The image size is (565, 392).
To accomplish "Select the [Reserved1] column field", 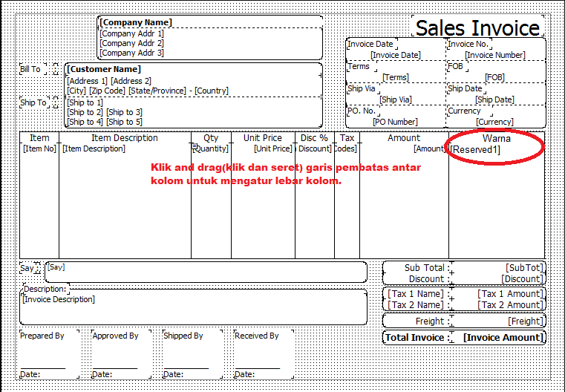I will (476, 149).
